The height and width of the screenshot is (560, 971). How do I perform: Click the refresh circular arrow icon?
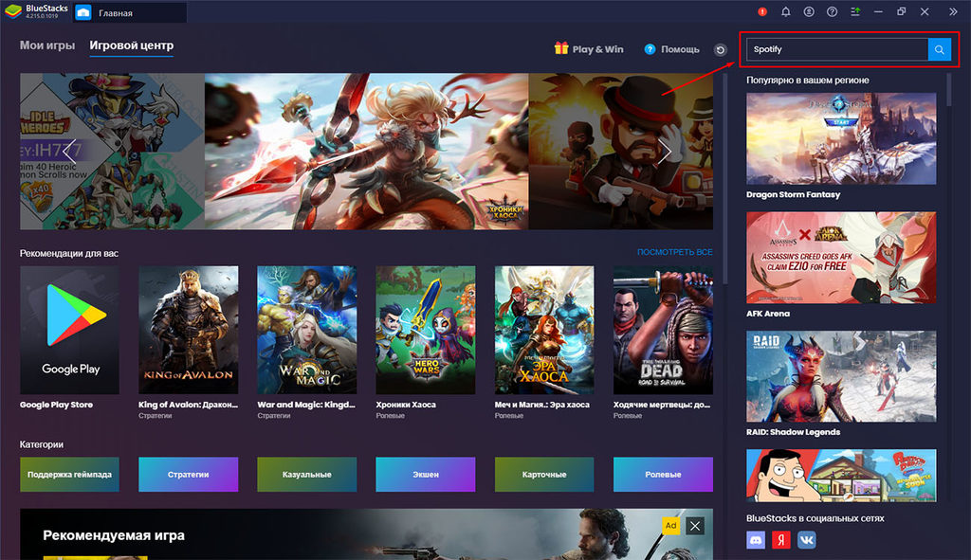[x=721, y=50]
